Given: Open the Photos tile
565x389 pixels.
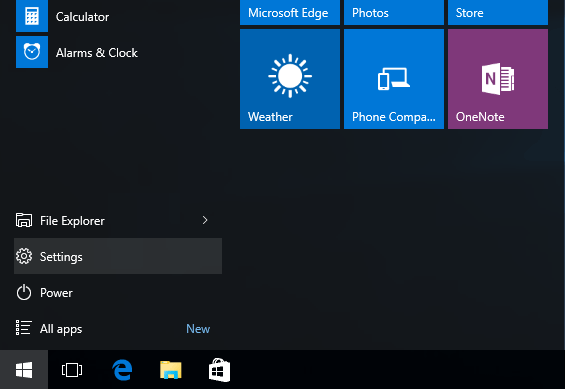Looking at the screenshot, I should click(394, 12).
